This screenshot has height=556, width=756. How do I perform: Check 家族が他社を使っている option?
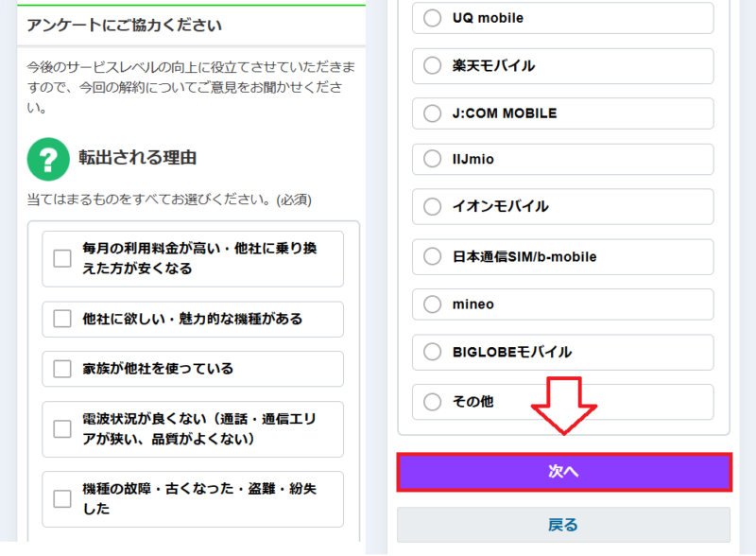pos(62,369)
